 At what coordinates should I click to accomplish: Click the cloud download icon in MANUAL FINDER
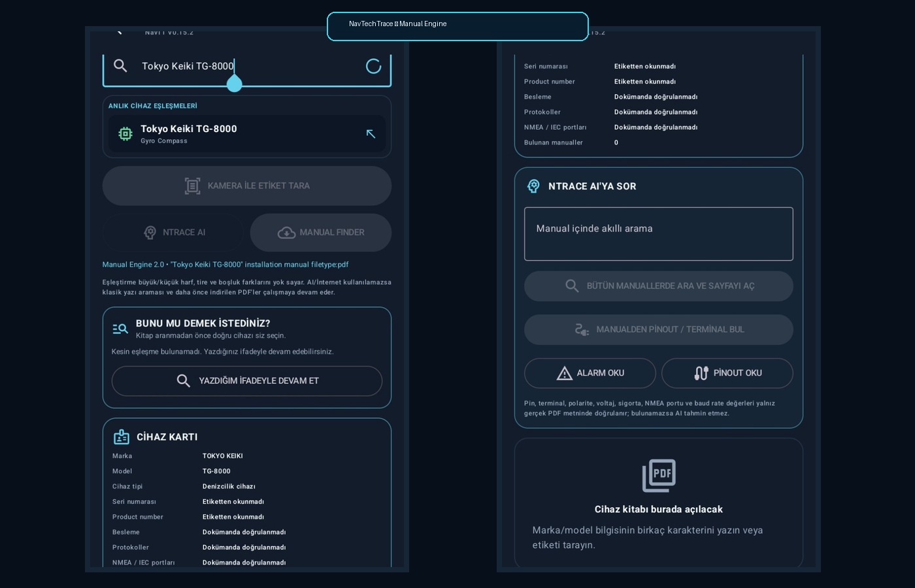click(286, 233)
